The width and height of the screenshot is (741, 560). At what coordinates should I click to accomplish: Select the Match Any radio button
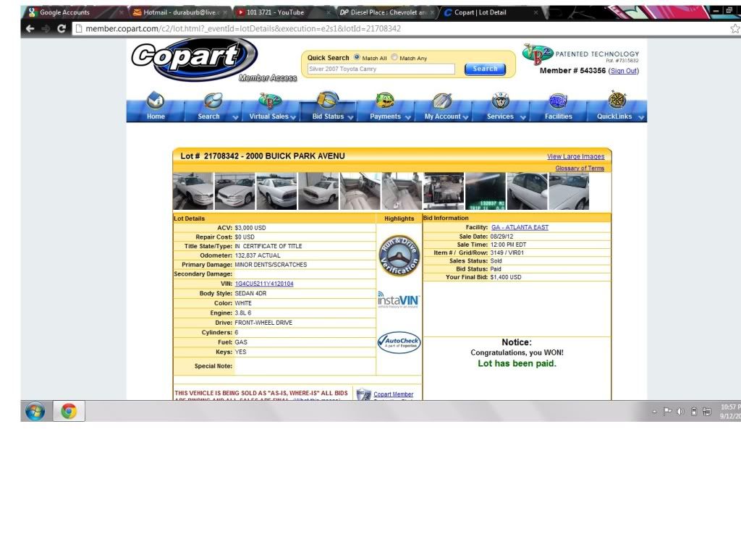(394, 57)
